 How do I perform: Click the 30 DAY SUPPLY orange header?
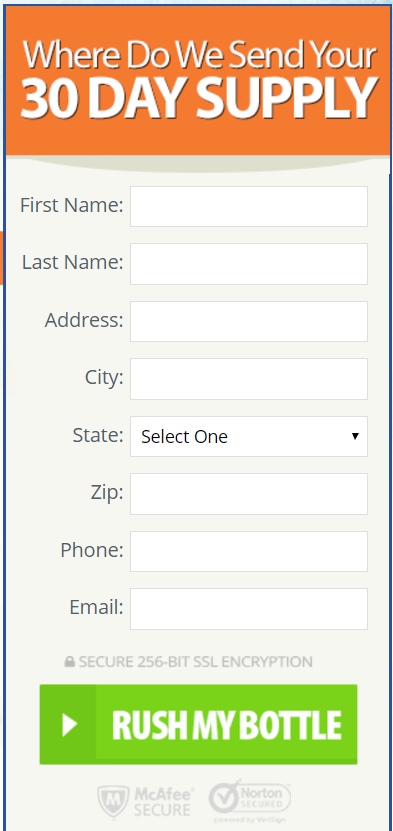pos(199,99)
